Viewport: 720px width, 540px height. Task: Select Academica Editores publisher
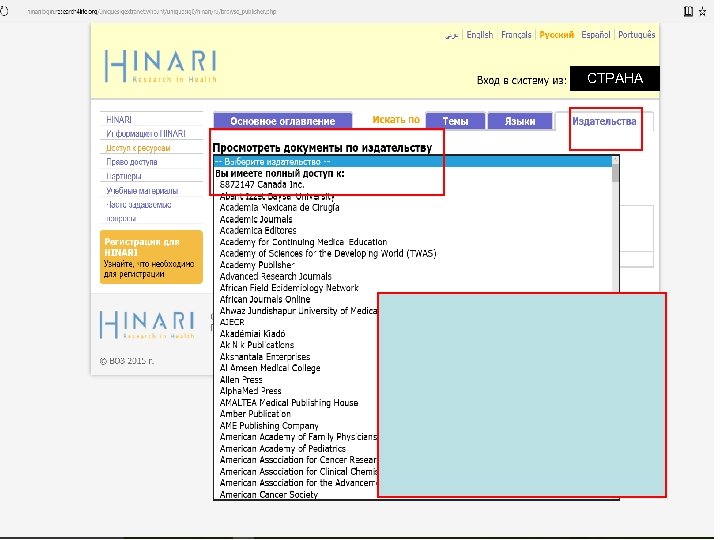coord(258,231)
